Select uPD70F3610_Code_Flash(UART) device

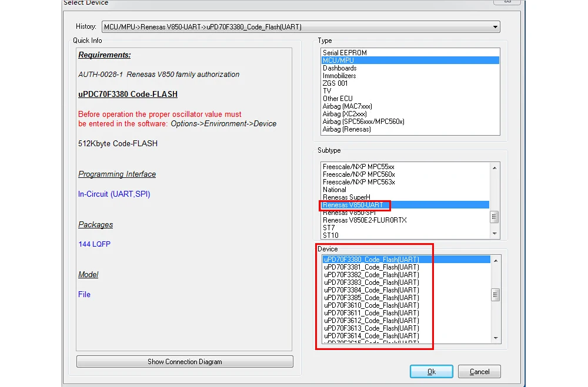coord(406,305)
